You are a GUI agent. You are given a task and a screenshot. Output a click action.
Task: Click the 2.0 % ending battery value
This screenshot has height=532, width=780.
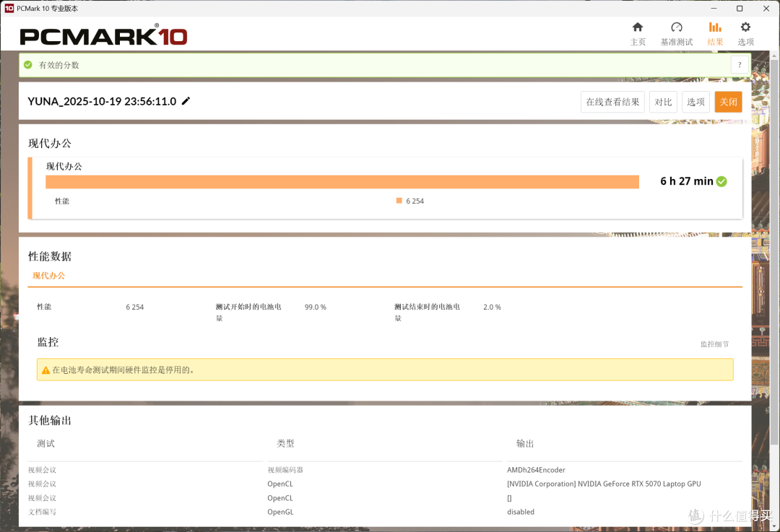click(492, 308)
